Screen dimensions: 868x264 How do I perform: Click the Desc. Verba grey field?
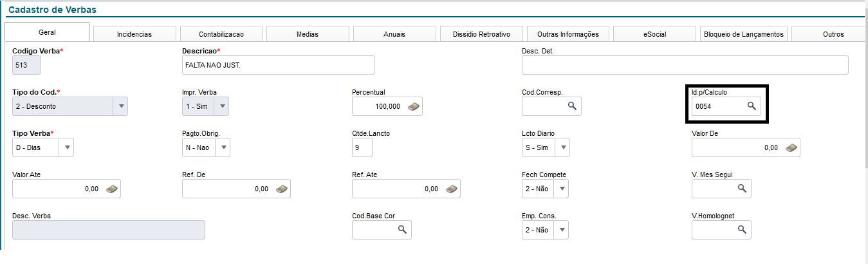(109, 230)
